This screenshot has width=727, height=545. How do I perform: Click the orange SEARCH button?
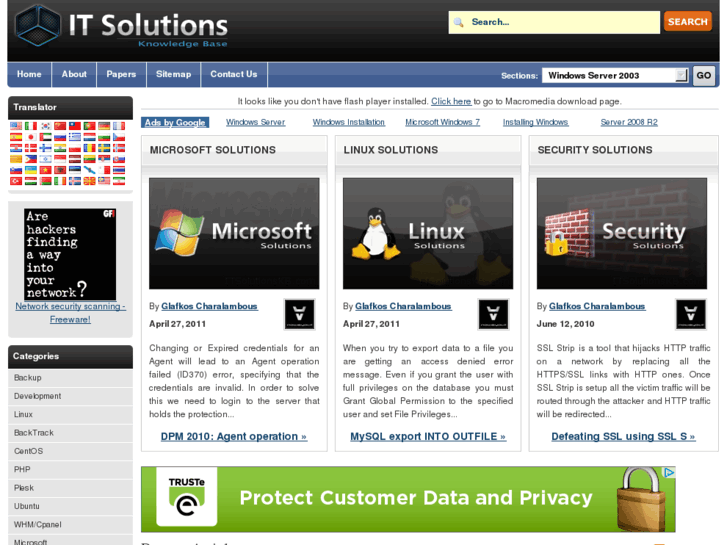pos(688,22)
